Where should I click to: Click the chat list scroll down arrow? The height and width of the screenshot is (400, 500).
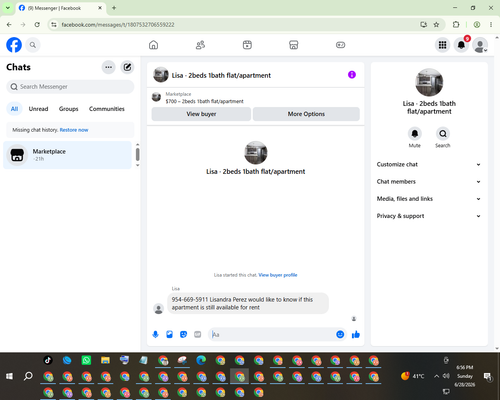click(x=137, y=165)
